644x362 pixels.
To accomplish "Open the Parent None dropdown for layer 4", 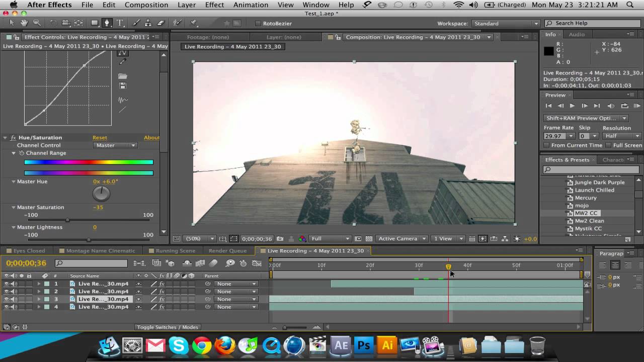I will (x=236, y=307).
